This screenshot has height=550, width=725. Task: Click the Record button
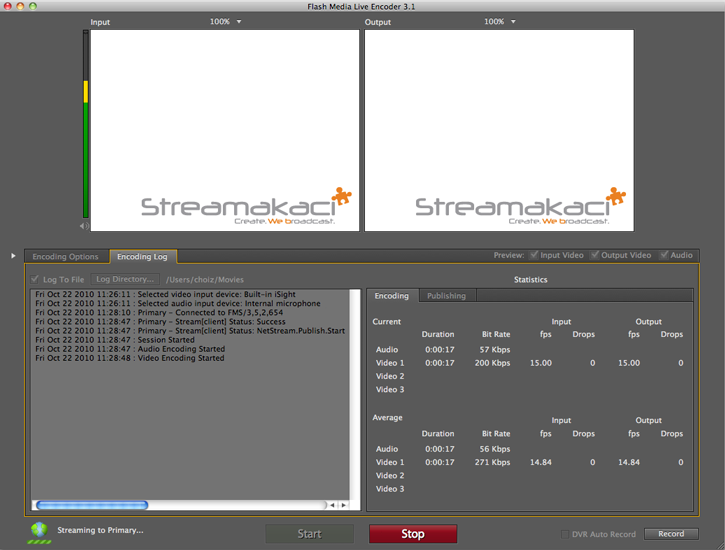click(671, 534)
